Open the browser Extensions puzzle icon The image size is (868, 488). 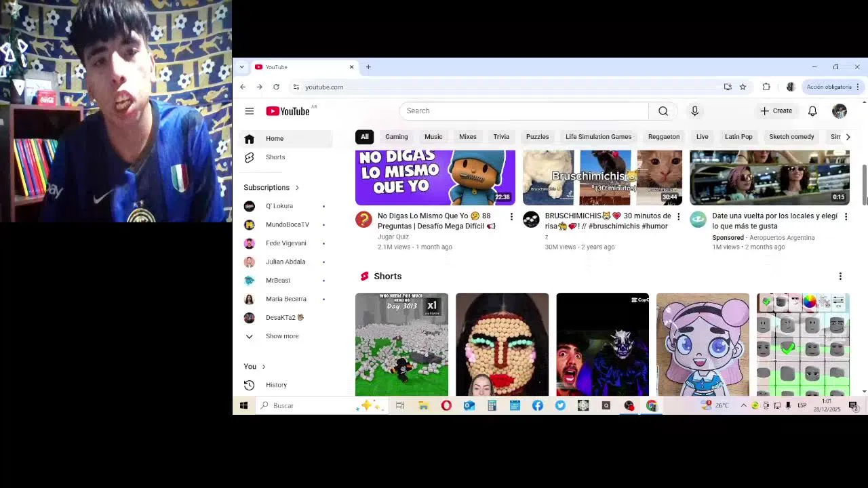(x=766, y=87)
